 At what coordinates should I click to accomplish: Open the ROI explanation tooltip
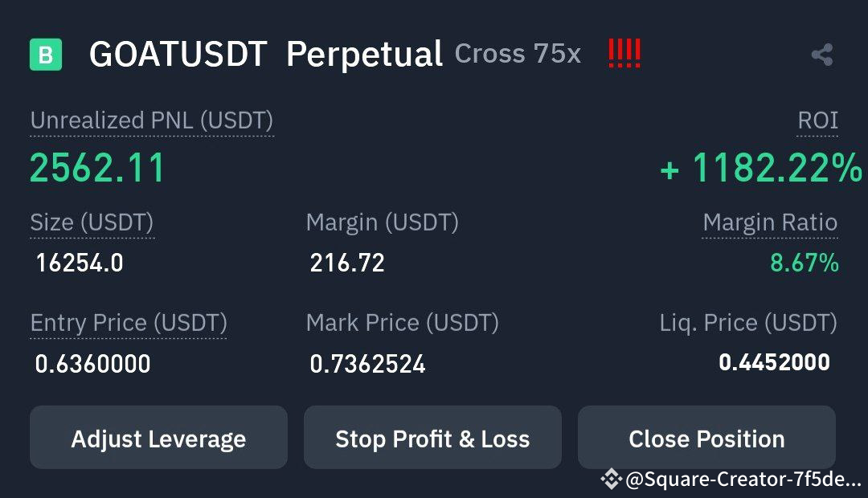pos(817,120)
